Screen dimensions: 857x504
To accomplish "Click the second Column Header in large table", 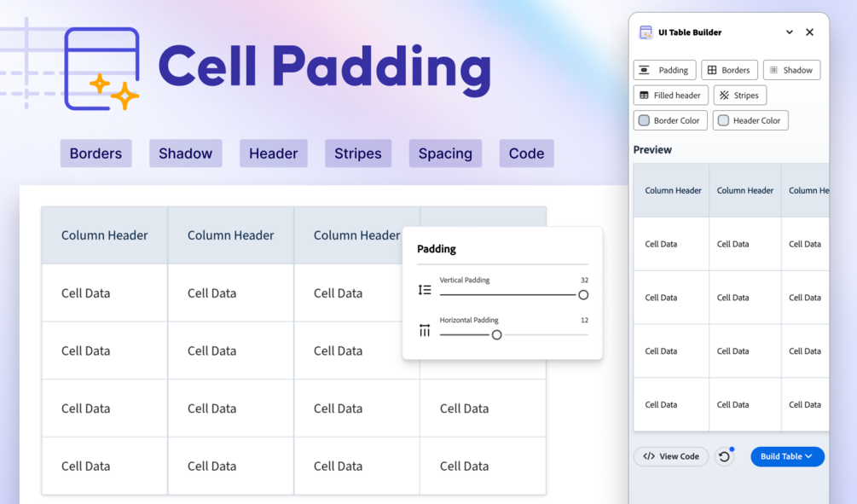I will pos(230,235).
